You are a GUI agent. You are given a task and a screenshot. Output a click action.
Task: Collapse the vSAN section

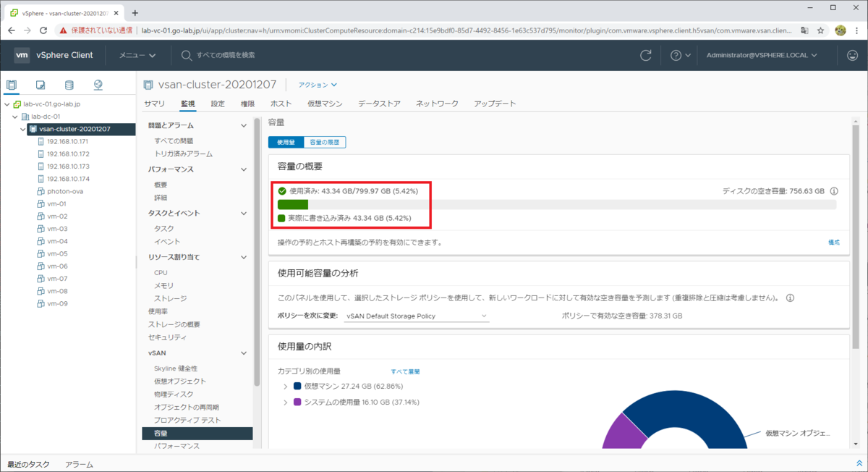244,353
